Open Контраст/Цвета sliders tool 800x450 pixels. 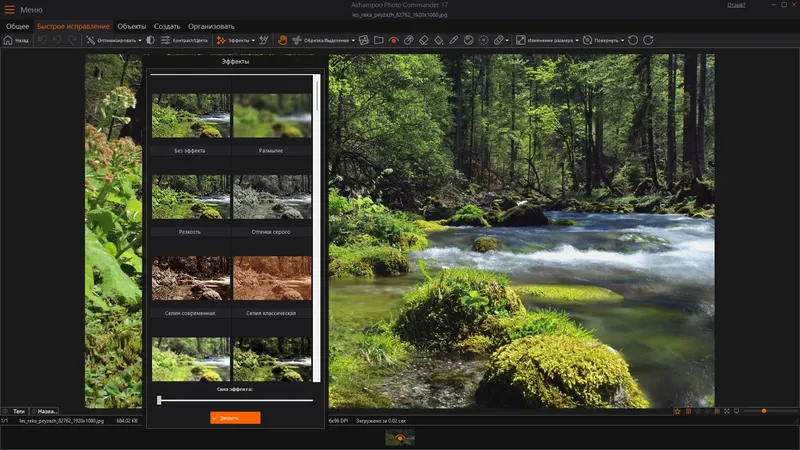tap(184, 40)
